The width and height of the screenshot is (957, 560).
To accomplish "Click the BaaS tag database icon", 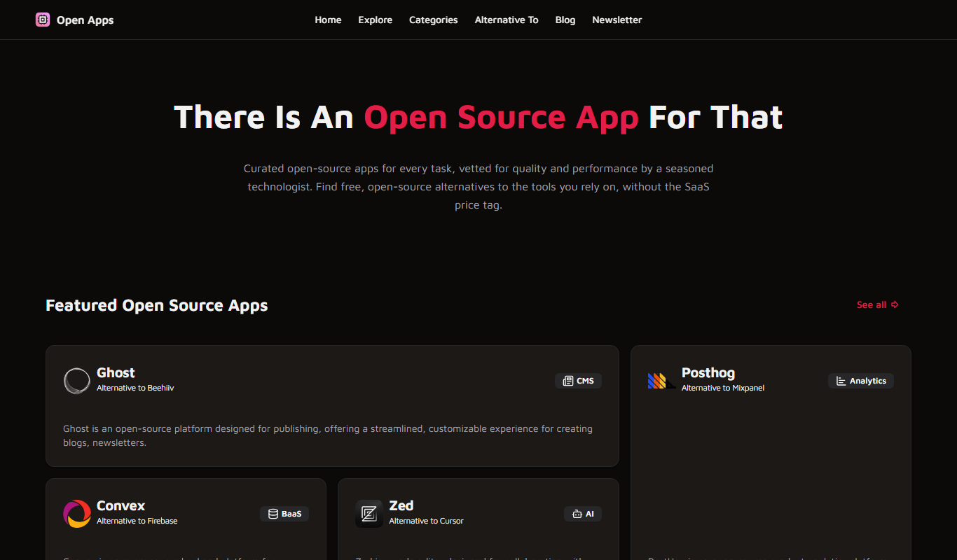I will (x=273, y=514).
